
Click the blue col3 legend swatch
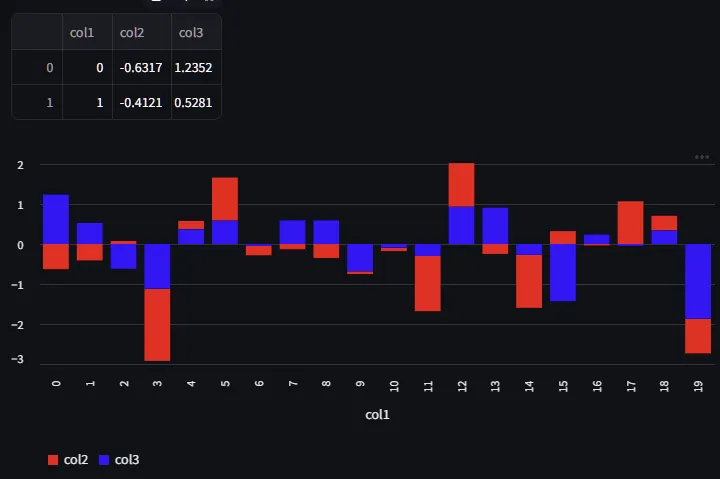pos(104,460)
